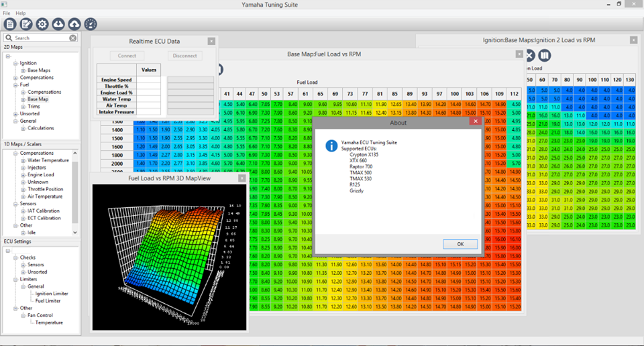Minimize the Yamaha Tuning Suite window
This screenshot has height=346, width=644.
(608, 4)
